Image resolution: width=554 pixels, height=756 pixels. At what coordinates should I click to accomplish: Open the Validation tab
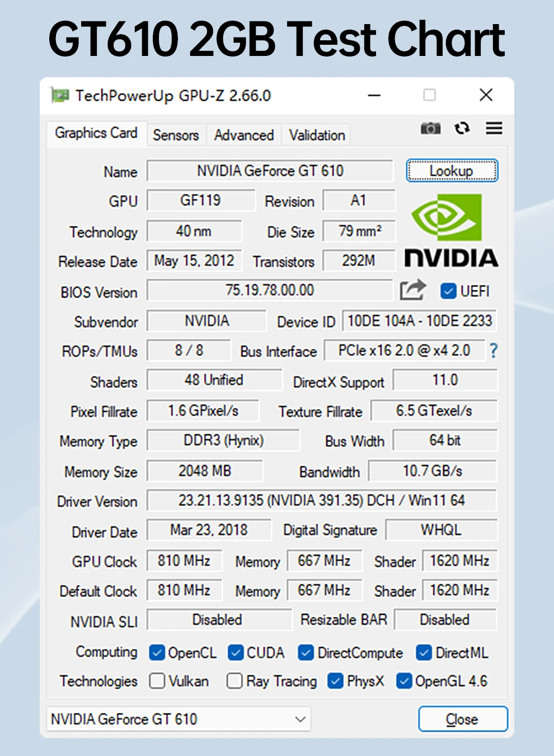pos(317,135)
